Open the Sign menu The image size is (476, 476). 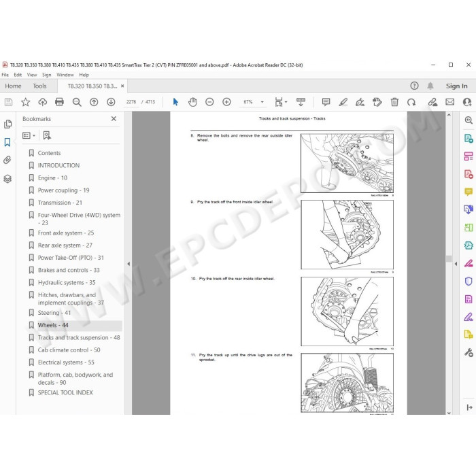pos(46,75)
